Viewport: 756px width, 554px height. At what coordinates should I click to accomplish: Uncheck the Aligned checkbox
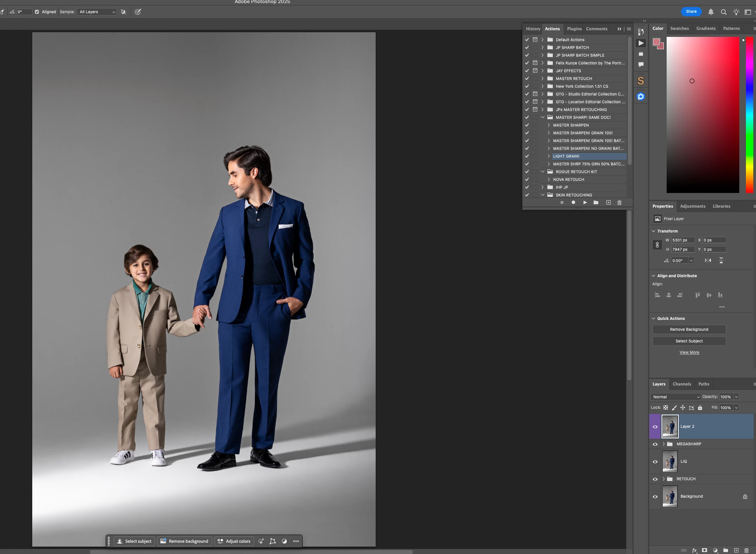pos(37,12)
